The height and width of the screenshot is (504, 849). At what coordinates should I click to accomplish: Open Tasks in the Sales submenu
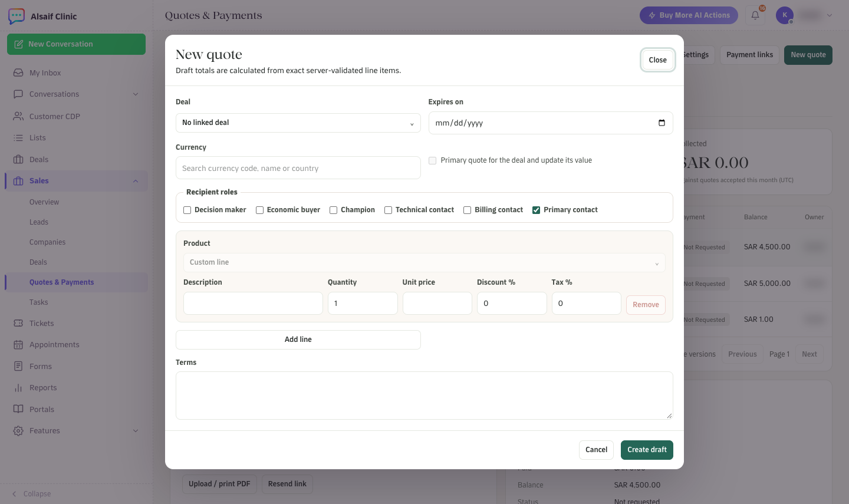39,302
